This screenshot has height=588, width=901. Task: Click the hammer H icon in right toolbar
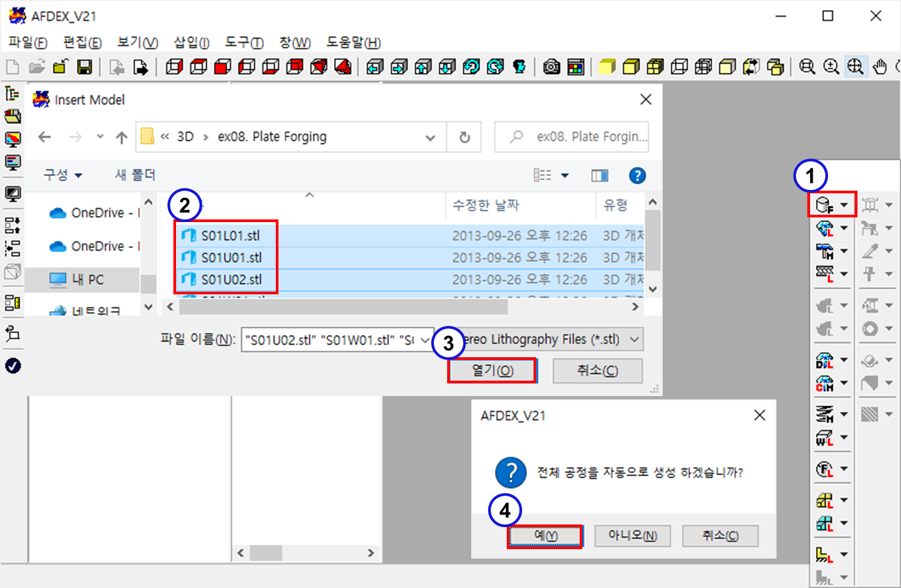pyautogui.click(x=824, y=251)
